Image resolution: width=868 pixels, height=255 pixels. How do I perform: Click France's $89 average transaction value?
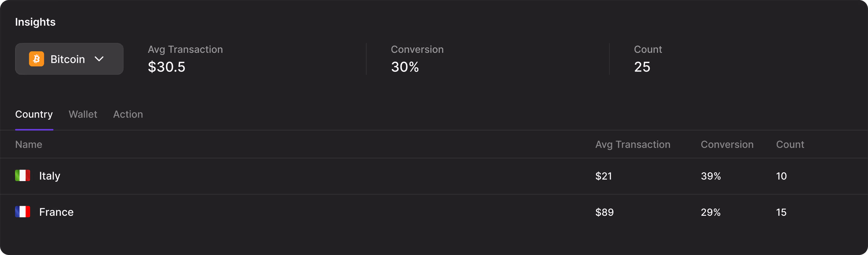[605, 212]
